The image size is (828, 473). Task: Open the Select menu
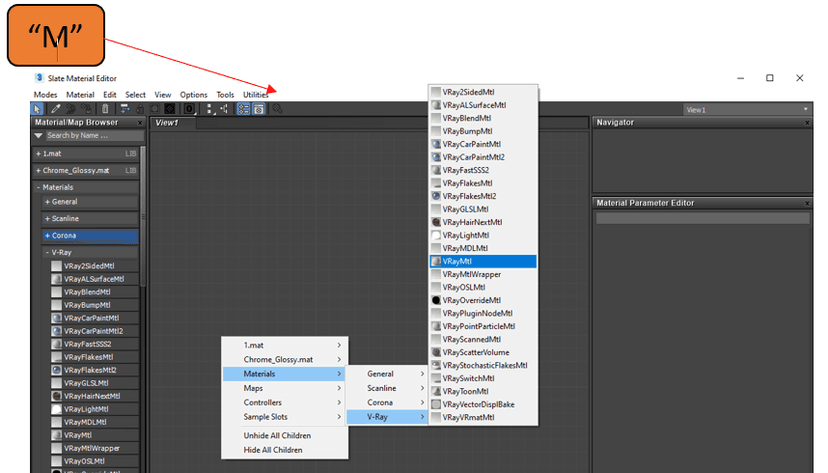tap(135, 94)
